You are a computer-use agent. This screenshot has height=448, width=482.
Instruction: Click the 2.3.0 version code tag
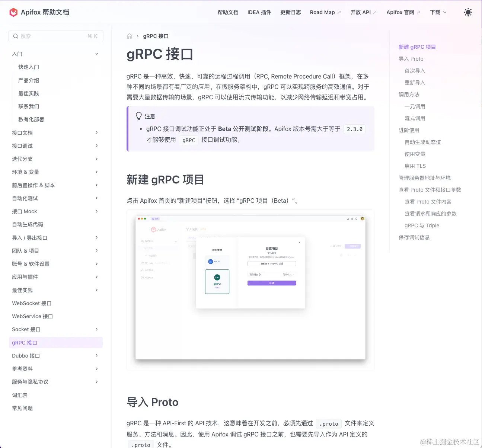pos(355,129)
